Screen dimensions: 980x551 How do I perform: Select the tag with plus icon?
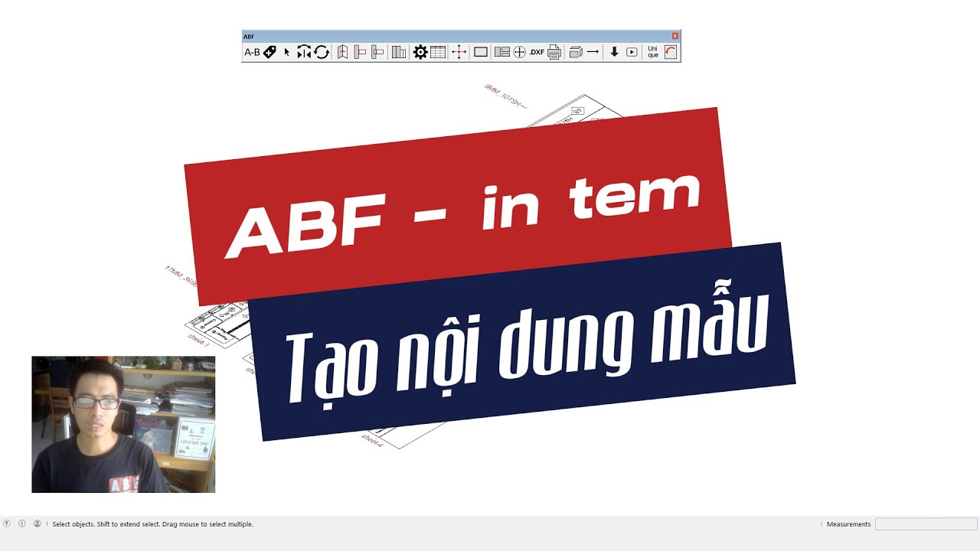click(x=269, y=52)
